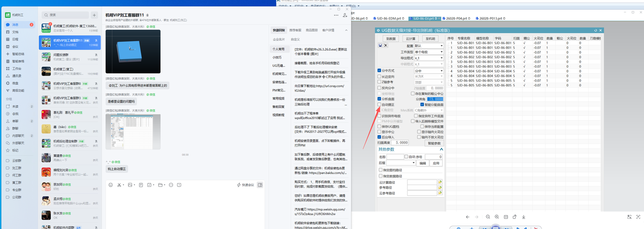Click the 分界角 value field 75.0000

[435, 99]
